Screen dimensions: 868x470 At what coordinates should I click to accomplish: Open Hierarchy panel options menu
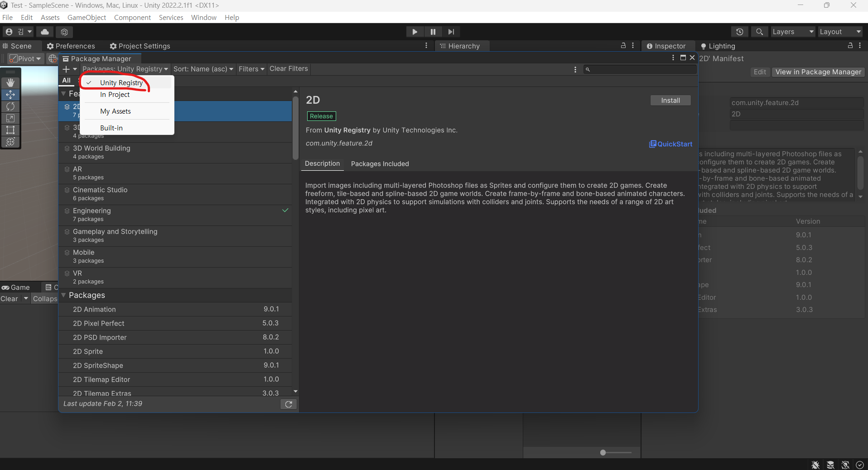[x=633, y=46]
